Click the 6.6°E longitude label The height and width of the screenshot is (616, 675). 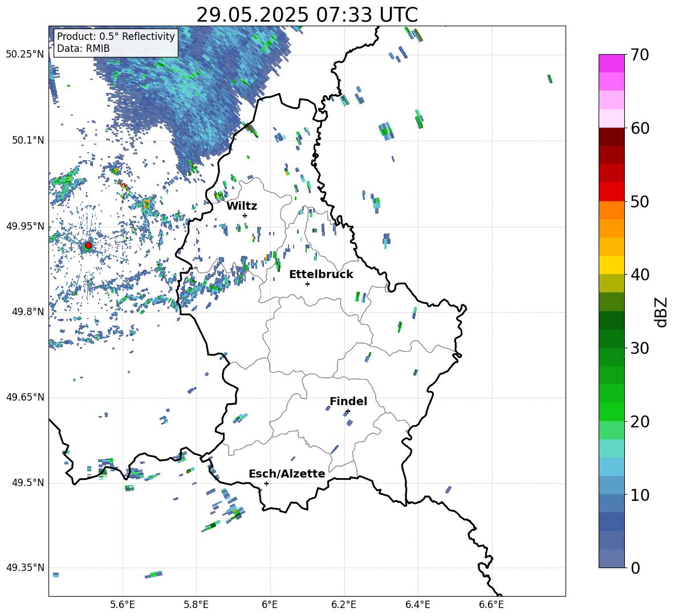pos(491,605)
